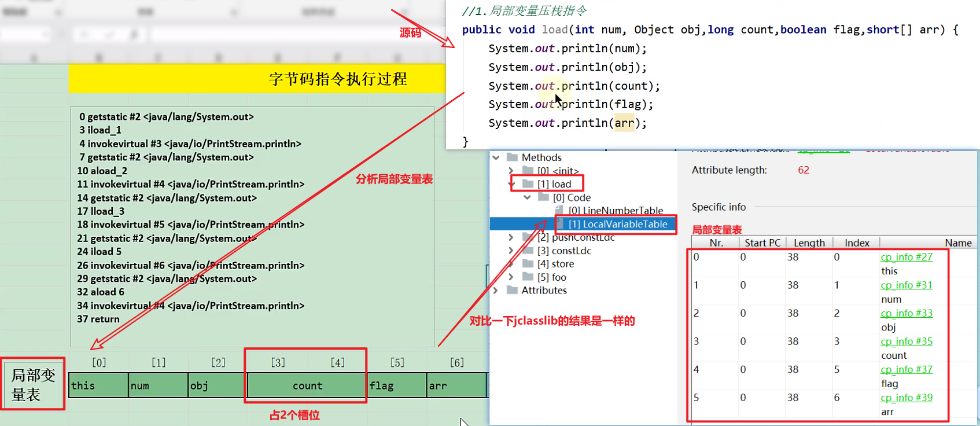The width and height of the screenshot is (980, 426).
Task: Open the cp_info #33 link
Action: tap(907, 313)
